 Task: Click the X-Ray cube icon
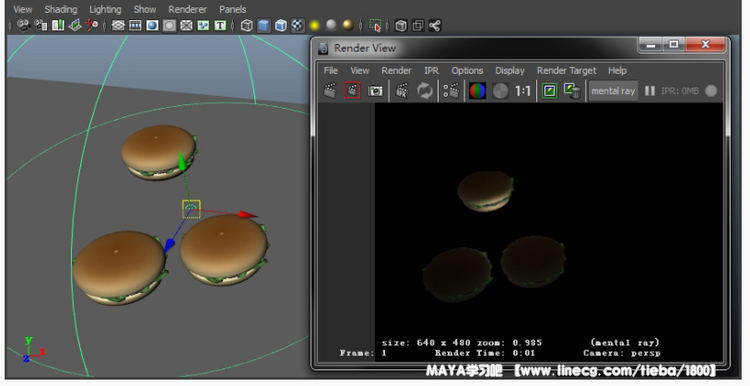click(401, 25)
